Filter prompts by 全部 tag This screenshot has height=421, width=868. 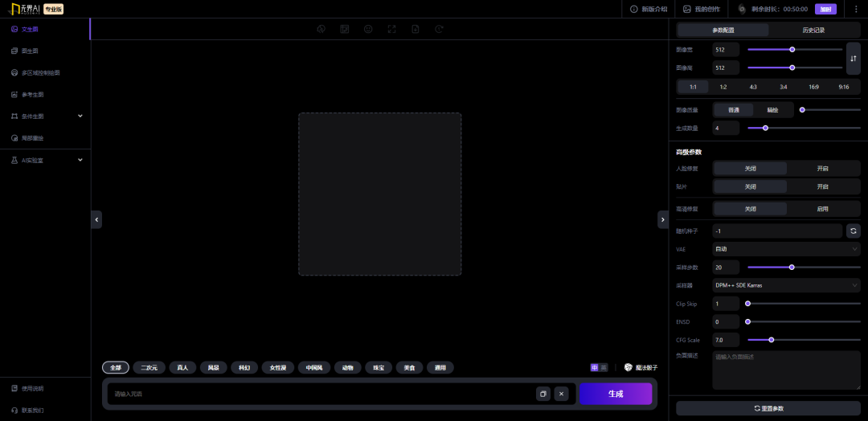116,367
